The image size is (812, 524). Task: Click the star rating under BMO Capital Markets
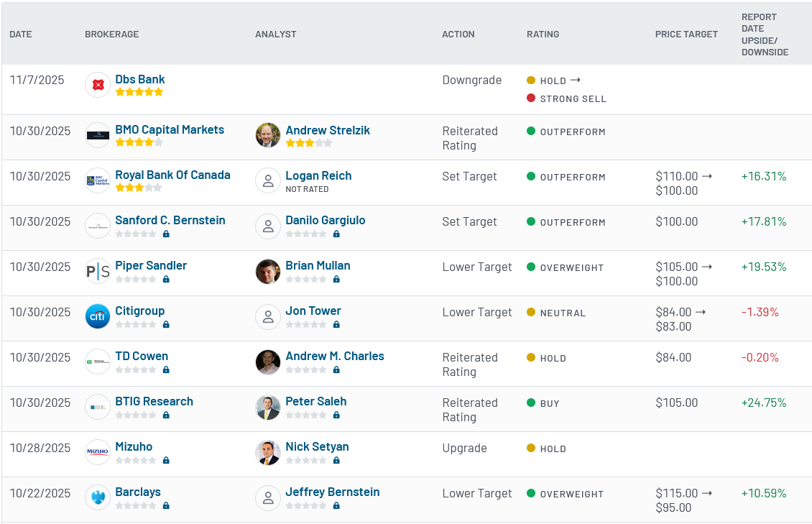click(x=139, y=142)
